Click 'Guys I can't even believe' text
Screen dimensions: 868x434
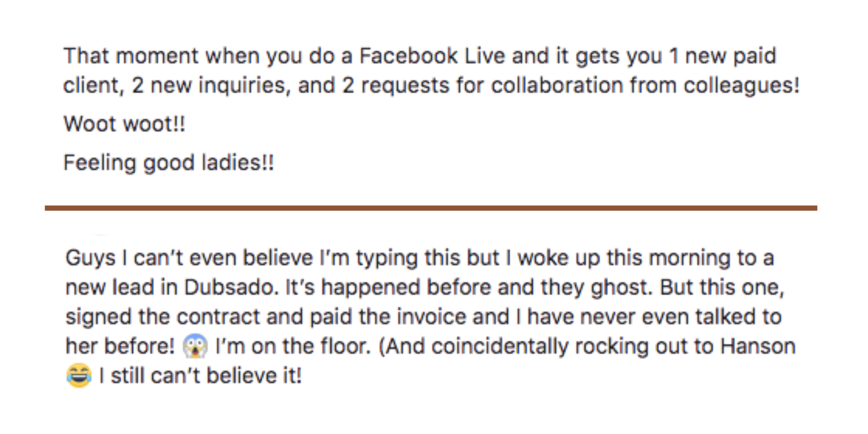point(189,258)
